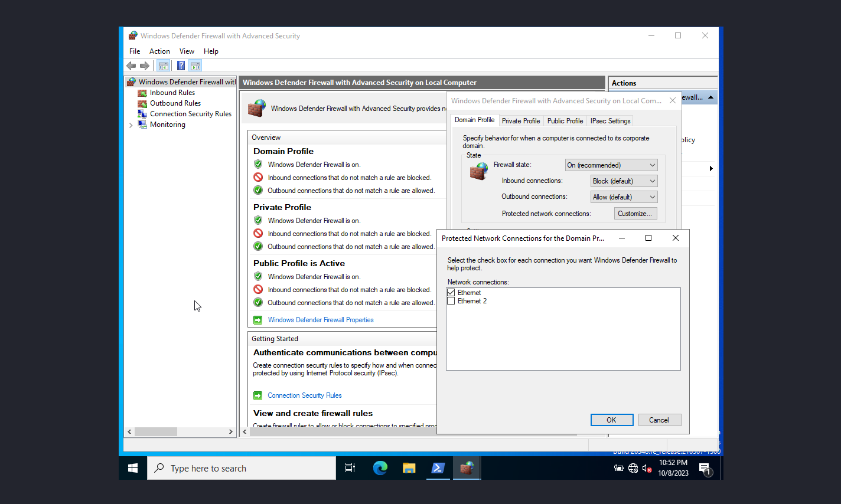Click the tree pane horizontal scrollbar thumb
This screenshot has height=504, width=841.
(x=156, y=432)
